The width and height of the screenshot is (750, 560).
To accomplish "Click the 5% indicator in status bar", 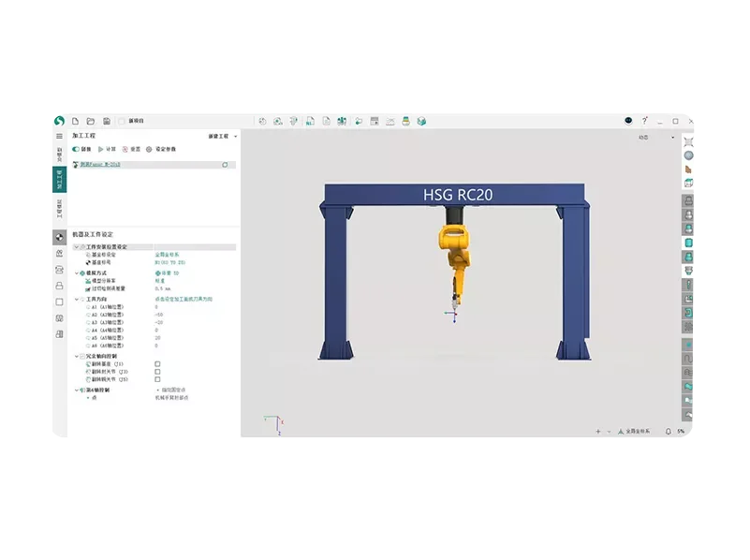I will 680,432.
